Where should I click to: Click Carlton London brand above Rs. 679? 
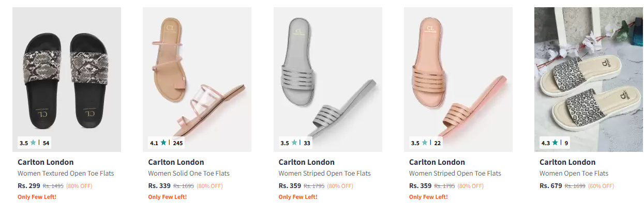coord(567,162)
